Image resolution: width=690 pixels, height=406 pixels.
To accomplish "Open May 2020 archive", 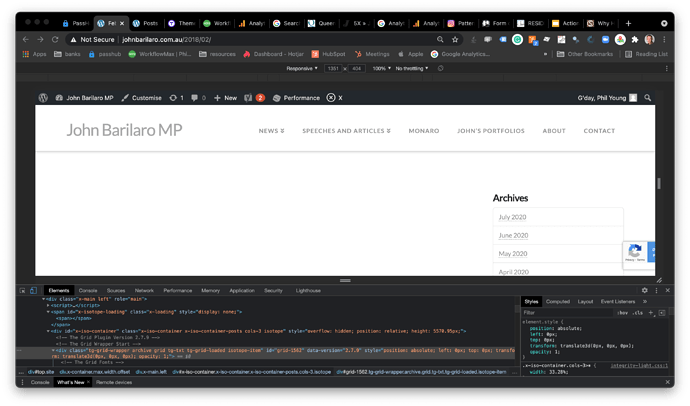I will tap(513, 253).
